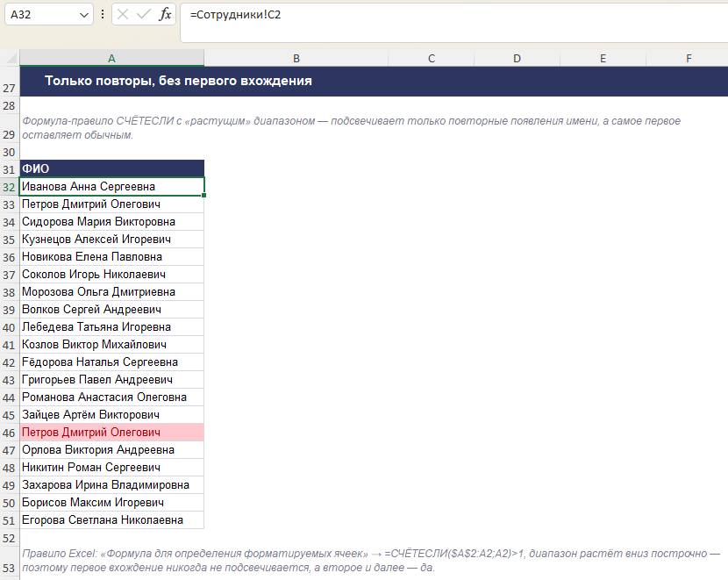Click the ФИО header cell
Screen dimensions: 728x580
pyautogui.click(x=112, y=168)
